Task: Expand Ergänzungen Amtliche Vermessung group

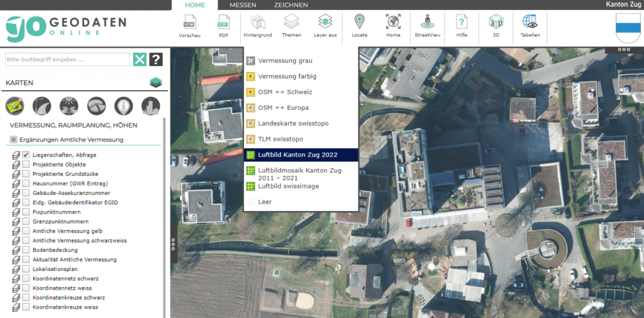Action: pos(13,140)
